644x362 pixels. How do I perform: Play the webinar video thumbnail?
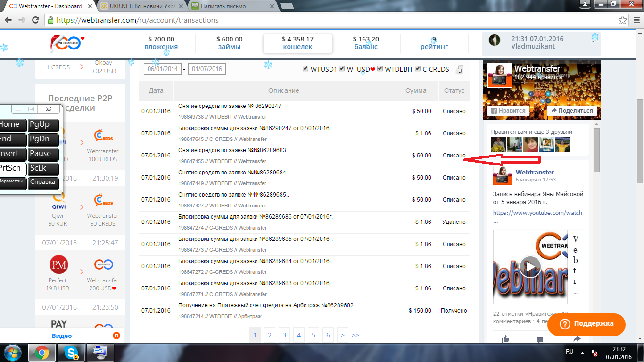530,266
